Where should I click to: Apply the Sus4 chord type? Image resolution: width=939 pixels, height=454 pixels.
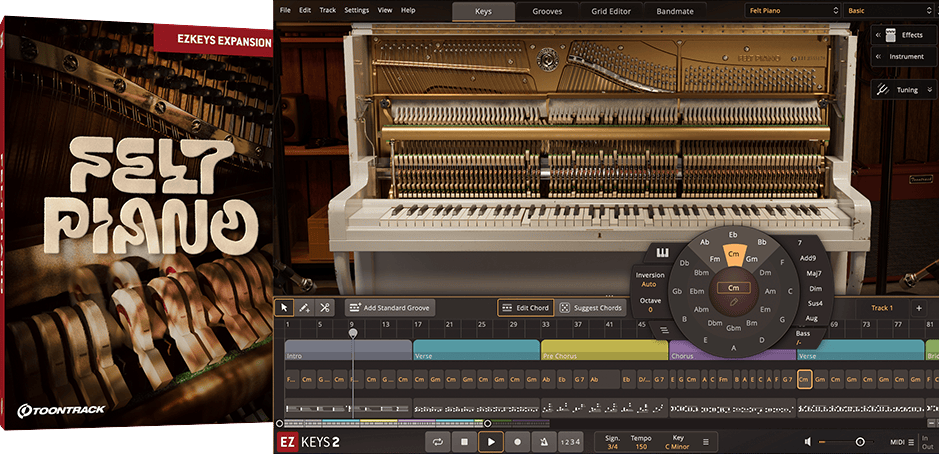tap(815, 303)
